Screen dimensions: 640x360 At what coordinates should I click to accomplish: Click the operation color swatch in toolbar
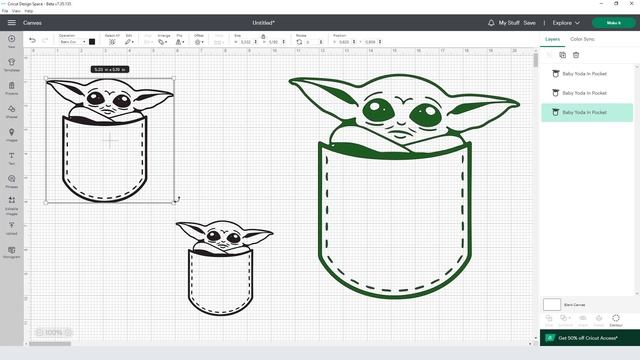[92, 42]
